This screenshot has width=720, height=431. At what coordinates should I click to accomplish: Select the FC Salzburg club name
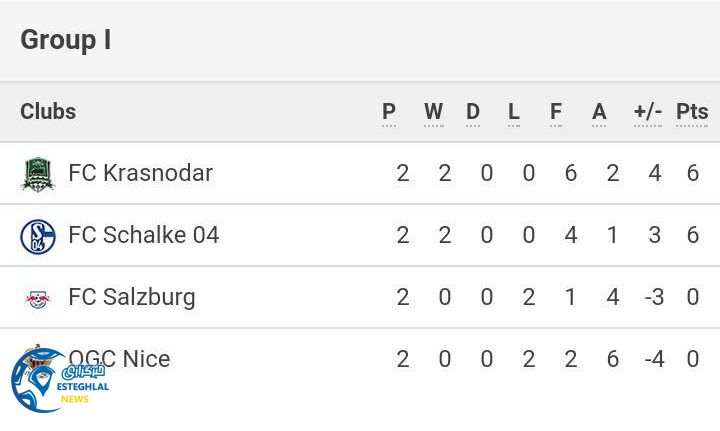click(131, 297)
